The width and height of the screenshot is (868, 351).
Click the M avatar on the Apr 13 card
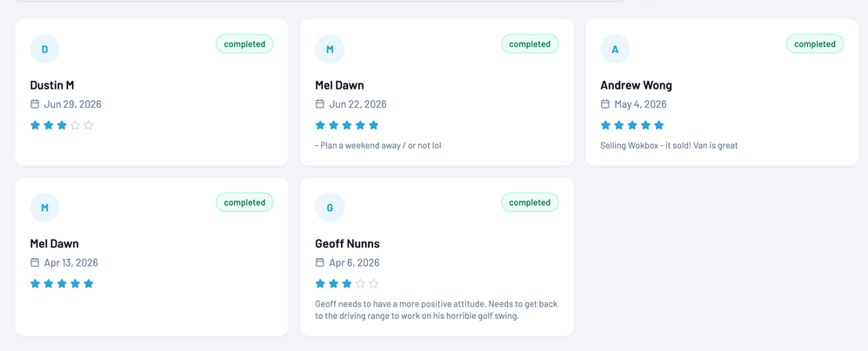pos(45,208)
